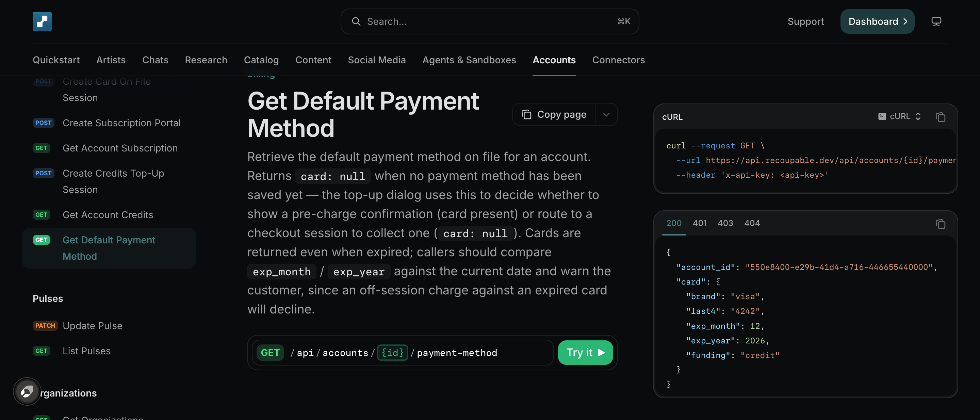Screen dimensions: 980x420
Task: Open Get Account Subscription in sidebar
Action: point(109,148)
